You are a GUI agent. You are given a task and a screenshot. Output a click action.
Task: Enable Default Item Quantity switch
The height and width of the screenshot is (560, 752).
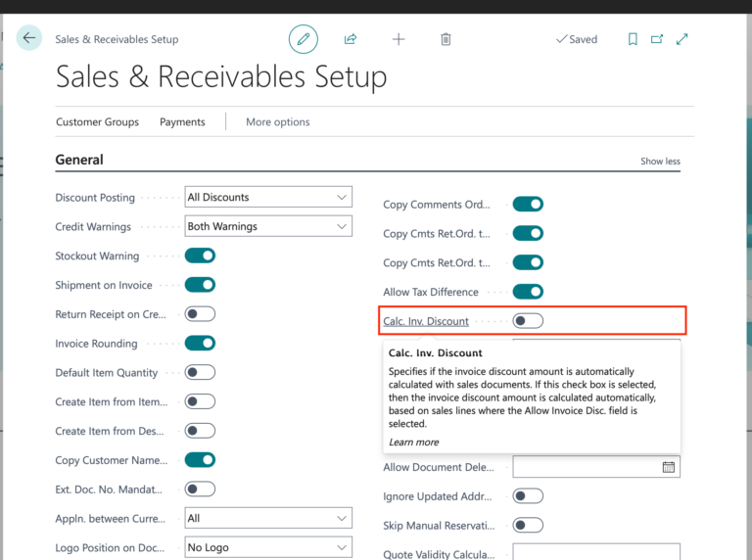click(x=200, y=373)
